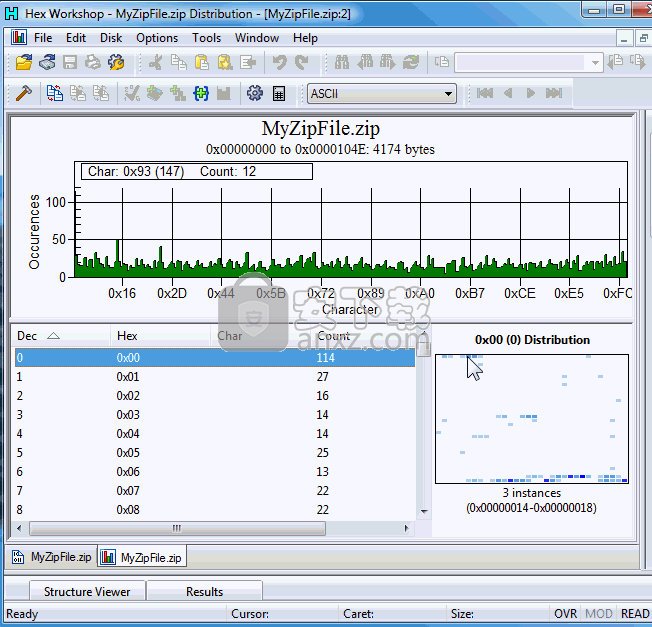Viewport: 652px width, 627px height.
Task: Click the next navigation arrow
Action: pyautogui.click(x=531, y=93)
